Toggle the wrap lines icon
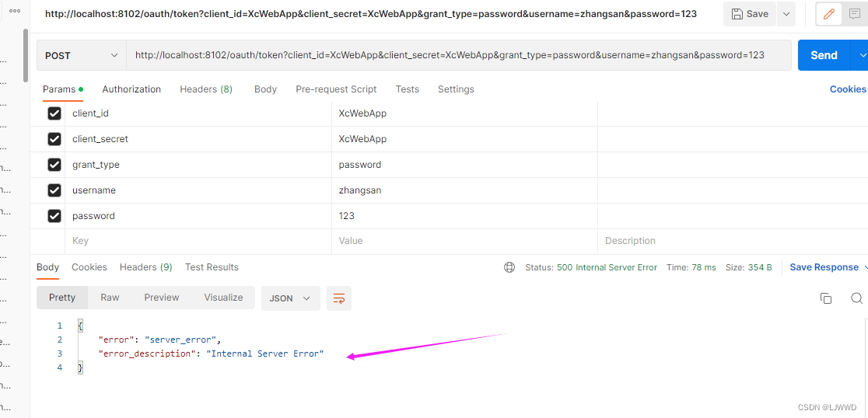Screen dimensions: 868x418 (339, 298)
